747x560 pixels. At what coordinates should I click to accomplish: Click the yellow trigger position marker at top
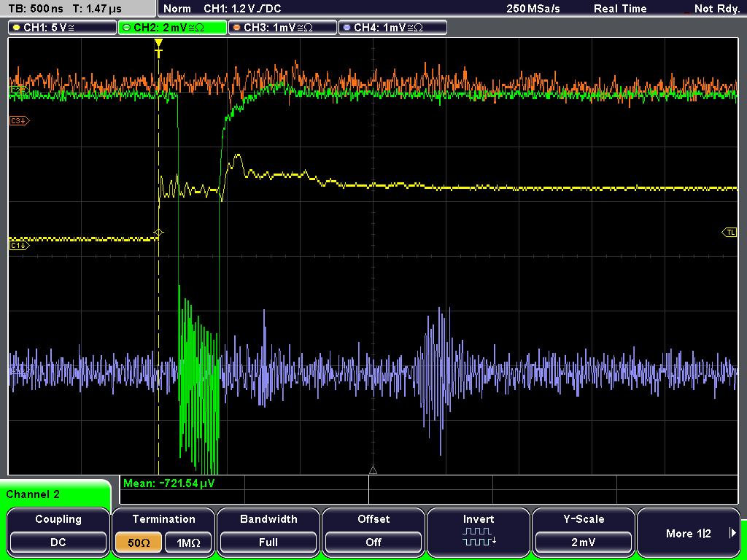158,48
